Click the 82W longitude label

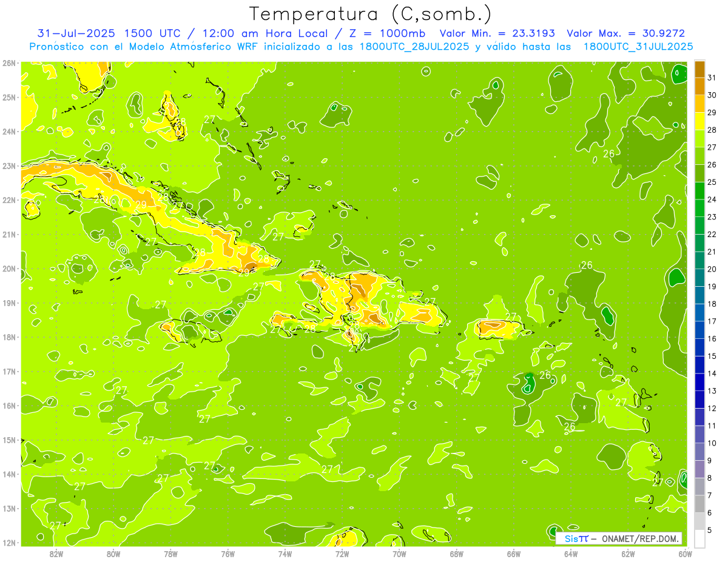click(56, 554)
